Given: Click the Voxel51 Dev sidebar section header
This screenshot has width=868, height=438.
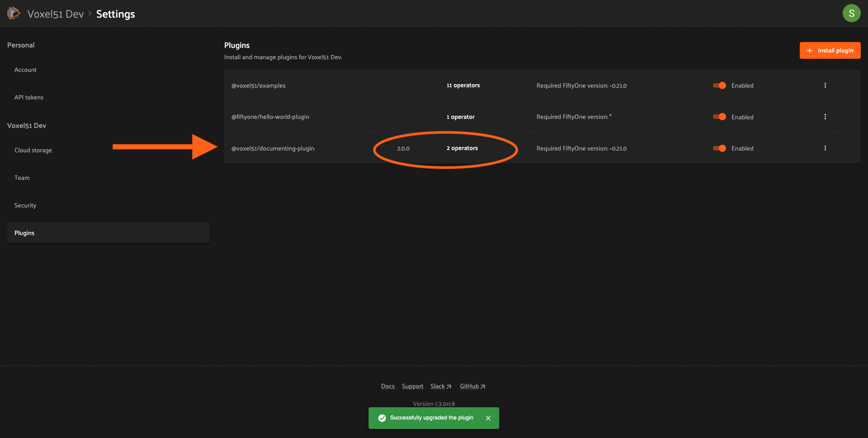Looking at the screenshot, I should (27, 126).
